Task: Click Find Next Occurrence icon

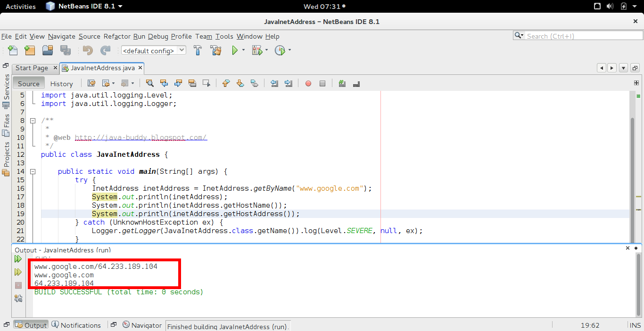Action: coord(178,83)
